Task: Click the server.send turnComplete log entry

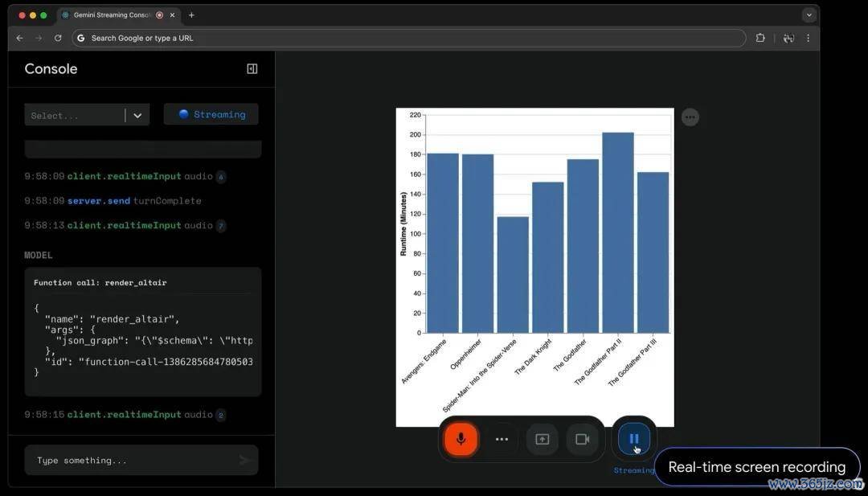Action: 113,201
